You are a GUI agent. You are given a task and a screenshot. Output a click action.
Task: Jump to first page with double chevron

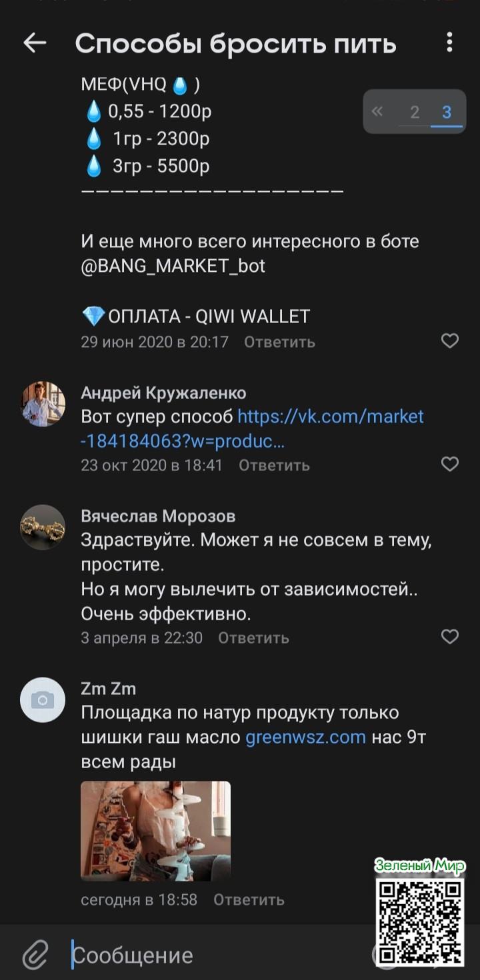pyautogui.click(x=377, y=111)
